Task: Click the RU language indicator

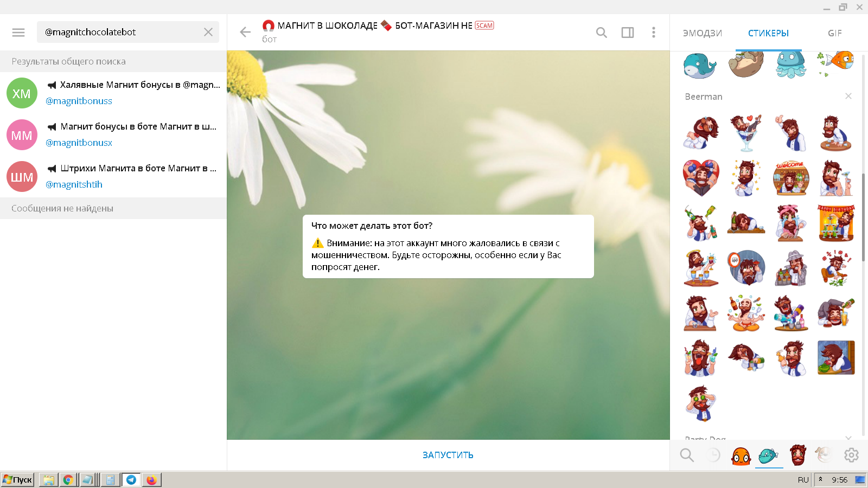Action: click(803, 480)
